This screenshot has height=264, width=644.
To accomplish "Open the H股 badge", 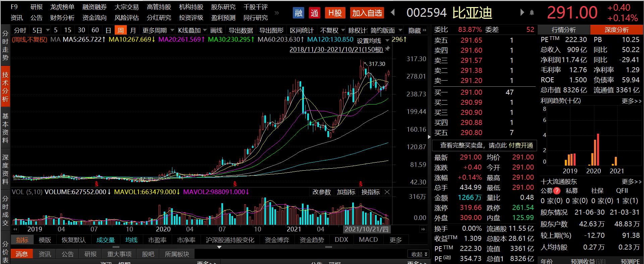I will click(x=335, y=13).
